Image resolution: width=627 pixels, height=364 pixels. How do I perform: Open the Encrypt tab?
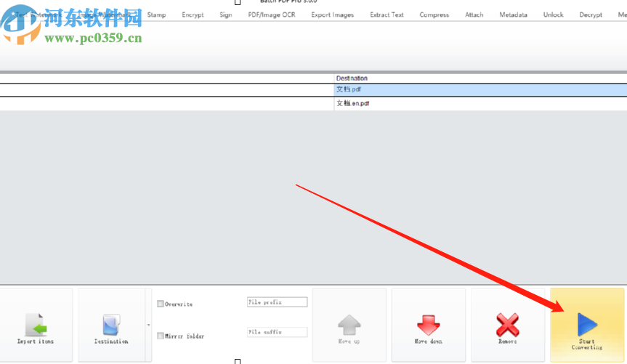pyautogui.click(x=193, y=15)
